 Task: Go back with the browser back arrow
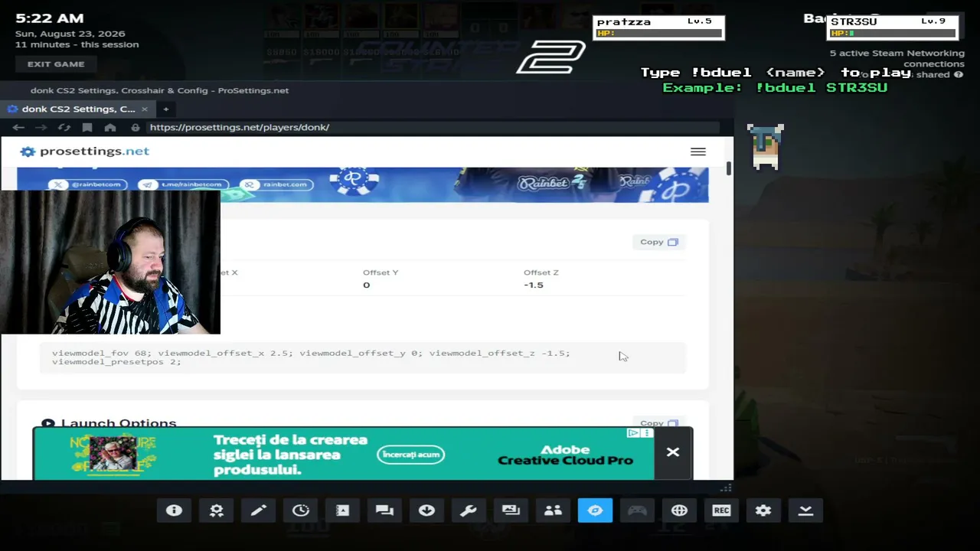point(18,128)
